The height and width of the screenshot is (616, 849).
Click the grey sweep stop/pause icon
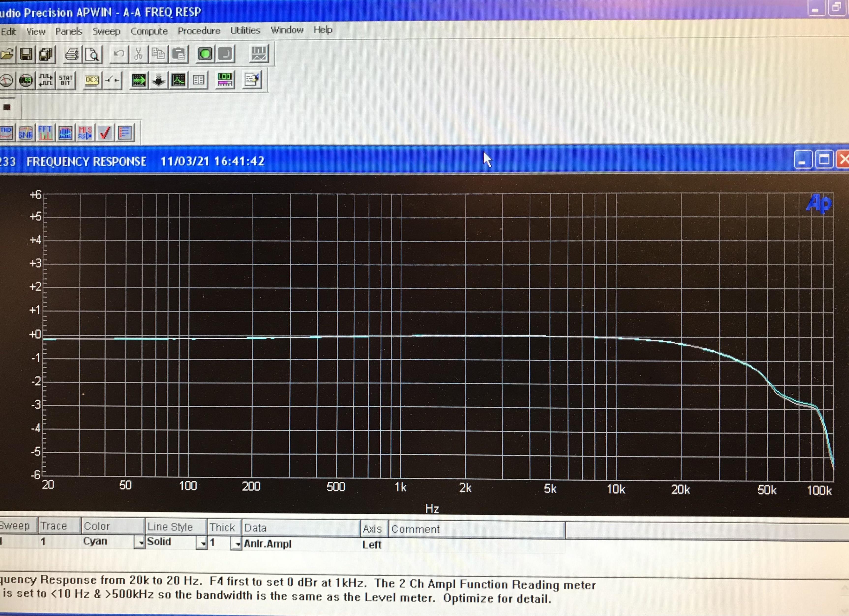point(225,54)
